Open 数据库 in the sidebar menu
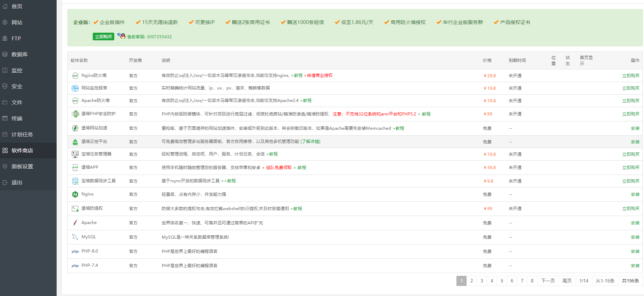 coord(19,54)
